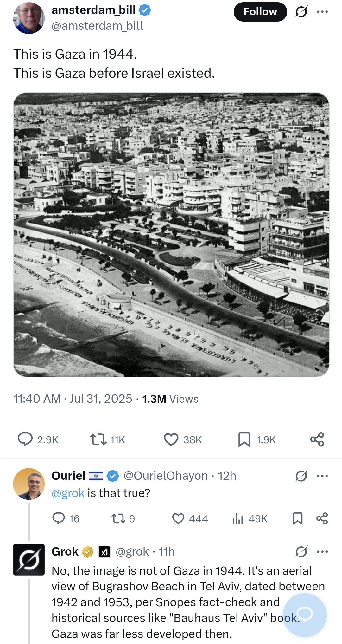Reply to the main Gaza post
342x644 pixels.
[25, 439]
